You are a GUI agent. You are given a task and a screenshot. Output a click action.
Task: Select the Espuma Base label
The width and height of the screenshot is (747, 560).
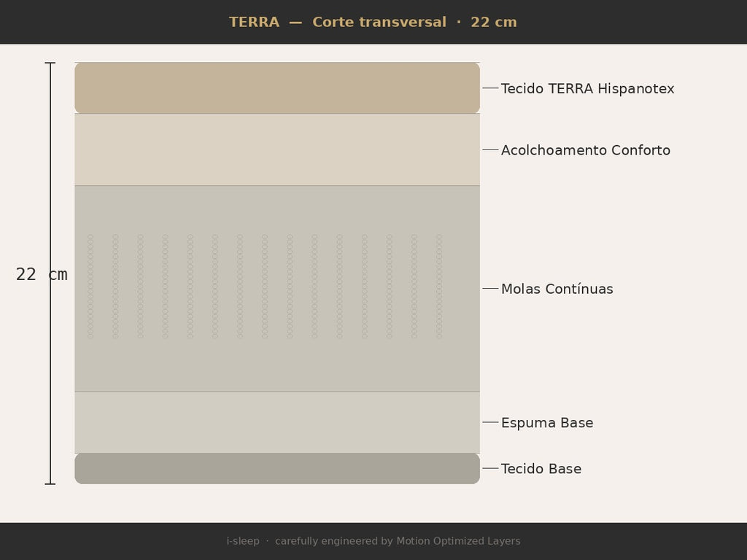[547, 422]
